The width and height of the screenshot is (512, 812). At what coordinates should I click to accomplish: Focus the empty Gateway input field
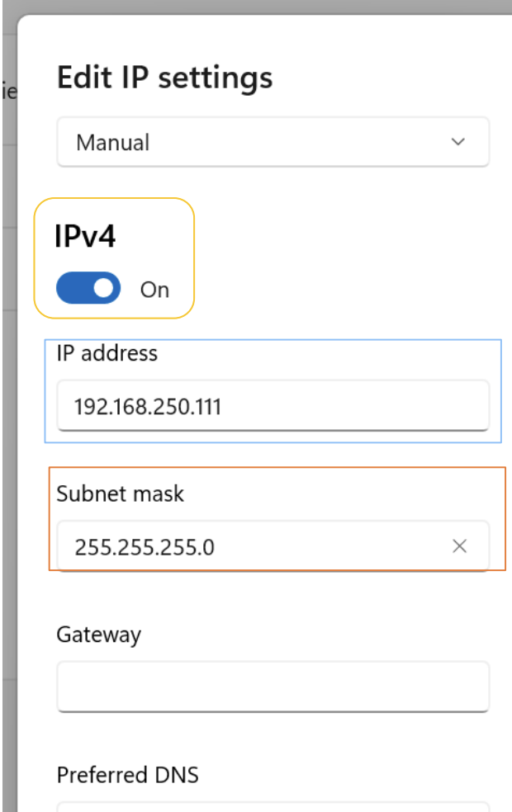pos(273,687)
